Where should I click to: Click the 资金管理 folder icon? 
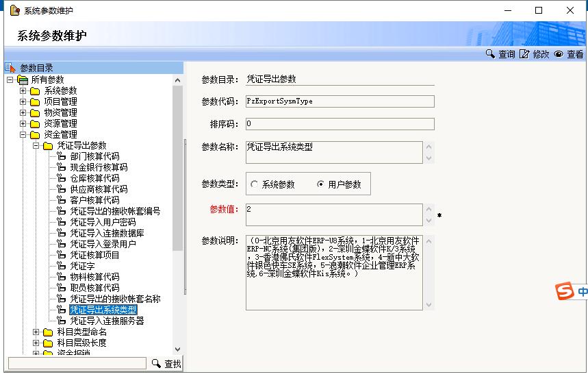(x=35, y=134)
